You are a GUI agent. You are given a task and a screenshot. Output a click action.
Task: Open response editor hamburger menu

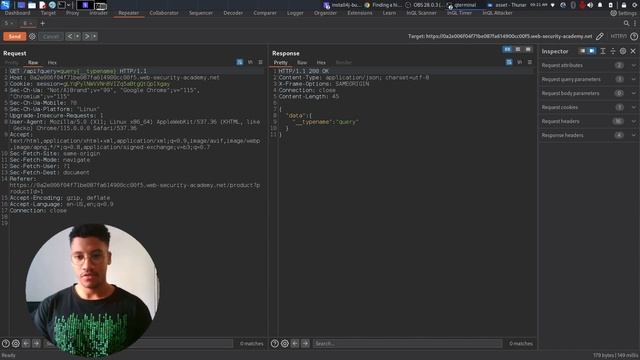click(x=530, y=62)
